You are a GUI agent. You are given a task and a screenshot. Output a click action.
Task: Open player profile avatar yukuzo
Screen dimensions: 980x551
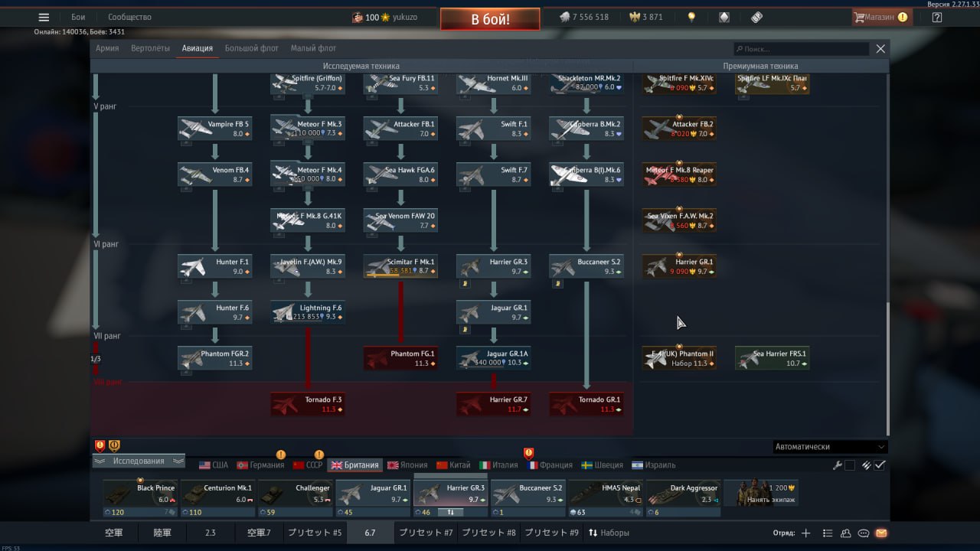click(358, 17)
